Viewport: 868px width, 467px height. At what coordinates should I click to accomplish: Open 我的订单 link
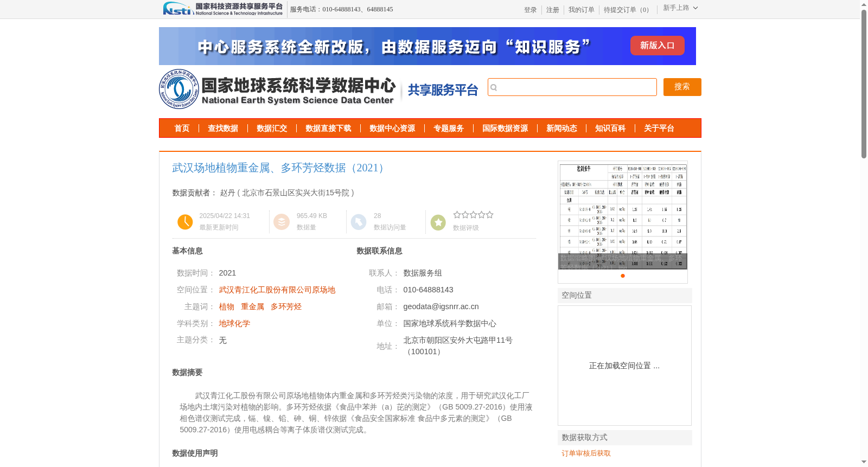click(582, 10)
